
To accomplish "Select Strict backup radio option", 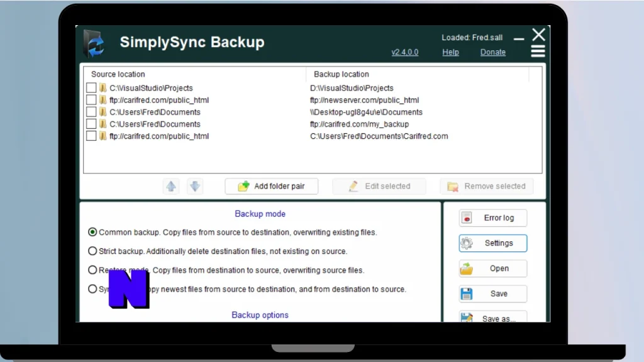I will (x=92, y=251).
